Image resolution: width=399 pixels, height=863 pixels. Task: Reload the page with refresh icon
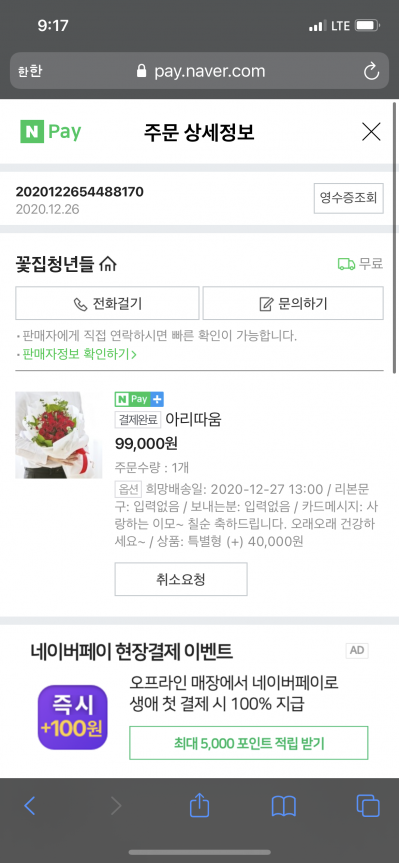[x=371, y=72]
